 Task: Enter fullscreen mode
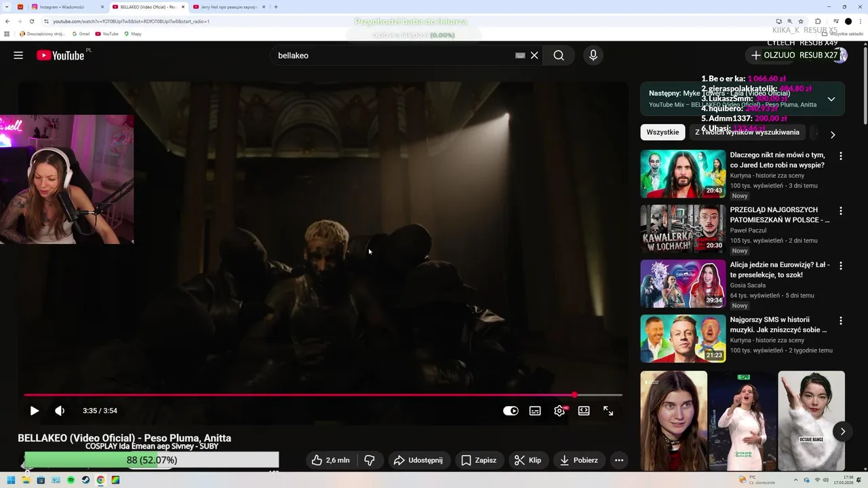608,411
